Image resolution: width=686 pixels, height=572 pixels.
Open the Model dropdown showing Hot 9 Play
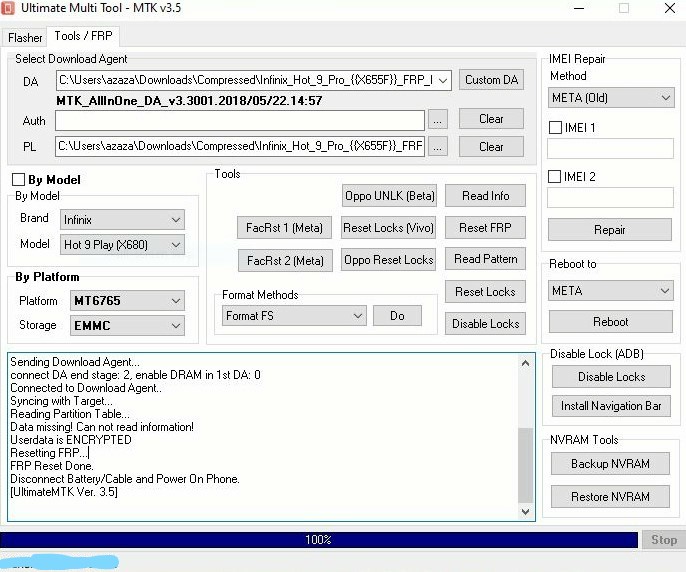tap(122, 245)
